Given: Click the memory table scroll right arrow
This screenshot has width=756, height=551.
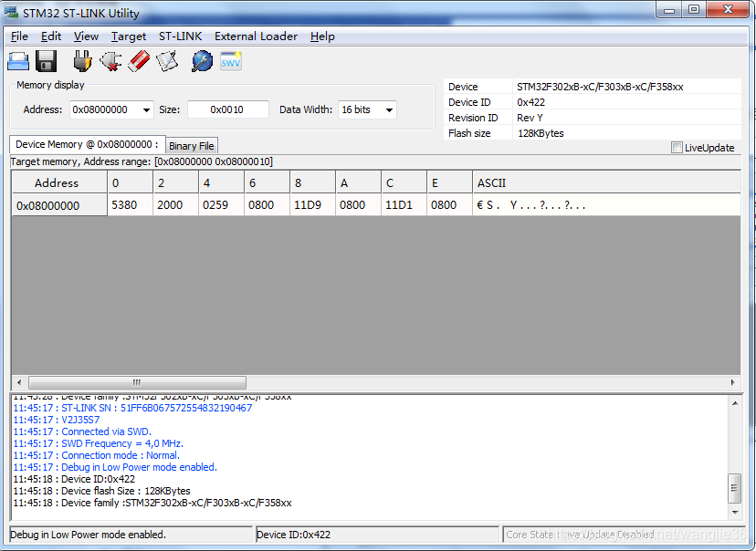Looking at the screenshot, I should (x=732, y=382).
